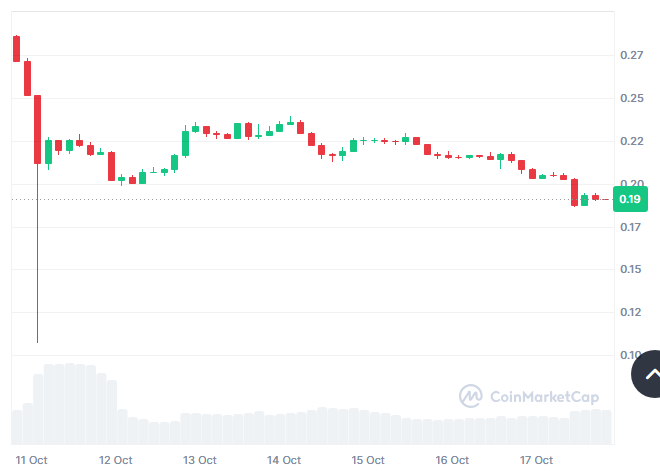
Task: Click the 13 Oct date label
Action: 200,460
